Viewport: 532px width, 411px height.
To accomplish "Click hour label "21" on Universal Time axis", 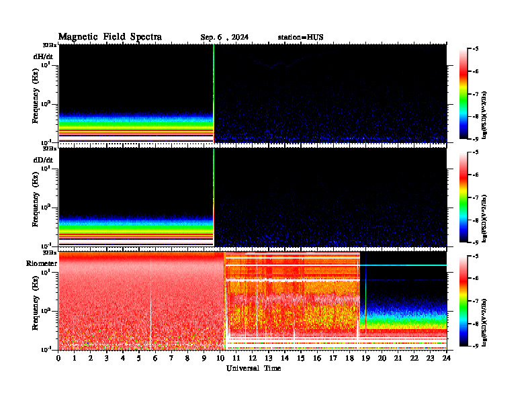I will [x=398, y=359].
